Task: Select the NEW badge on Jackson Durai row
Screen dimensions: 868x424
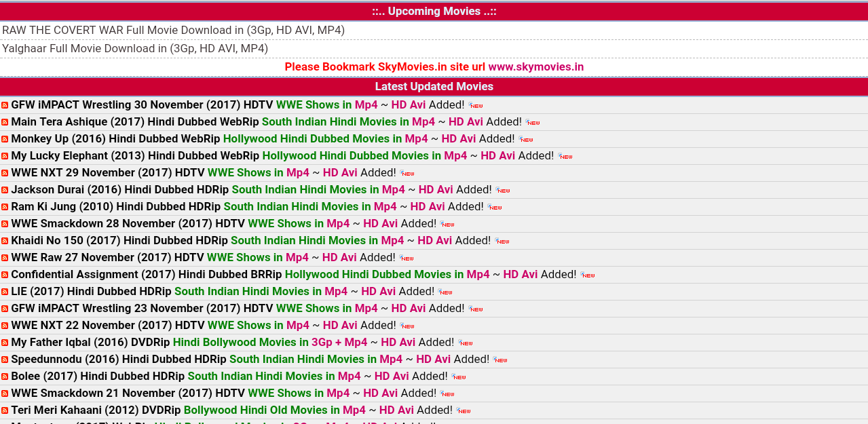Action: (503, 191)
